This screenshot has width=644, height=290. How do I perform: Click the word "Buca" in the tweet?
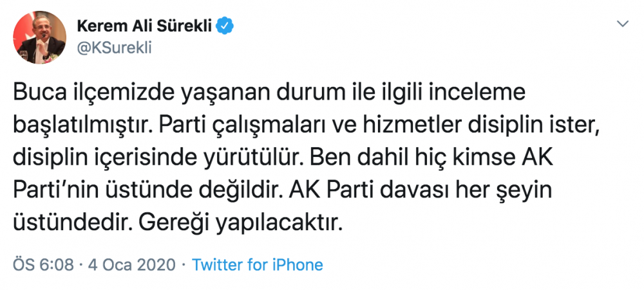point(39,93)
